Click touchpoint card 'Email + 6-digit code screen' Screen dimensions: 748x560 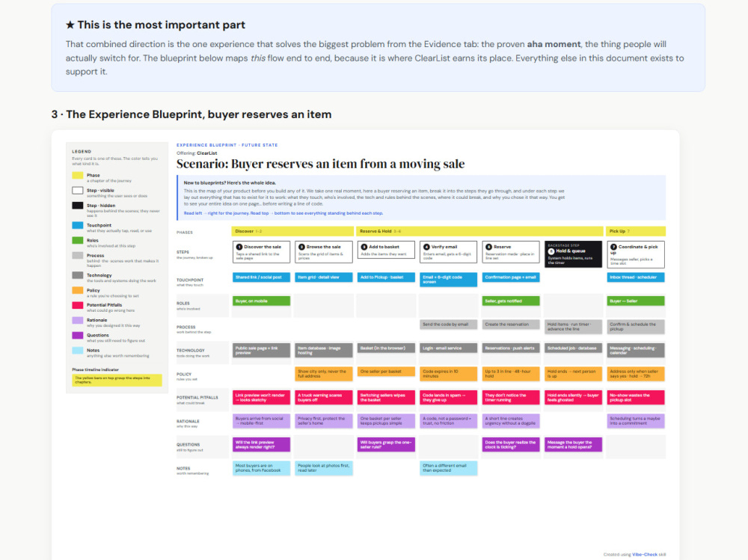coord(448,280)
